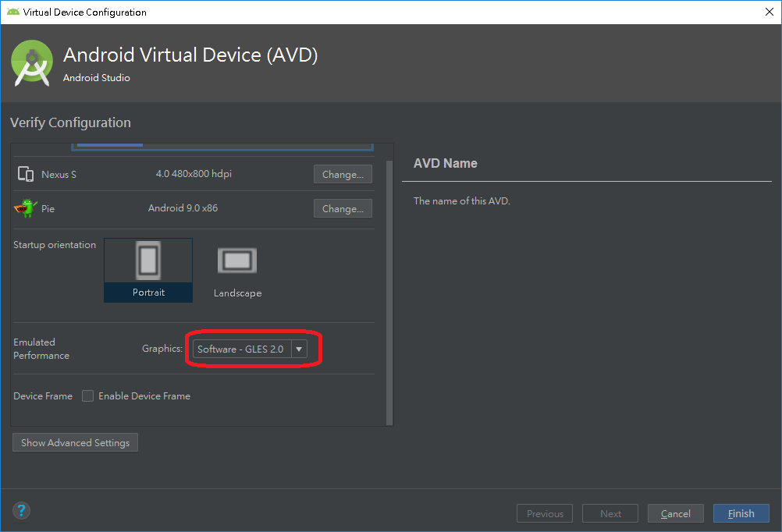Image resolution: width=782 pixels, height=532 pixels.
Task: Click the Next button
Action: tap(610, 513)
